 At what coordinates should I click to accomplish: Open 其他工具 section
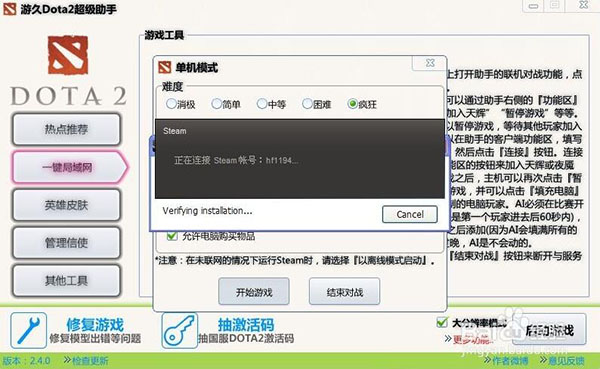click(67, 281)
